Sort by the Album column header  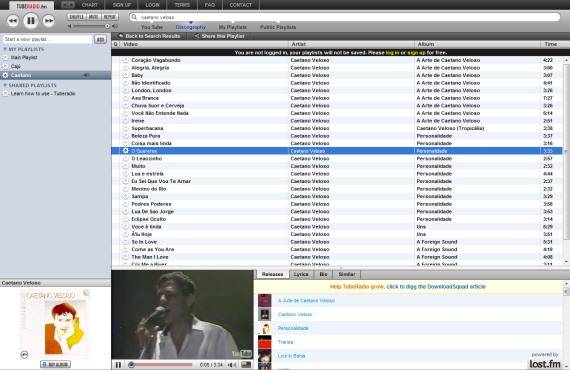[x=426, y=44]
